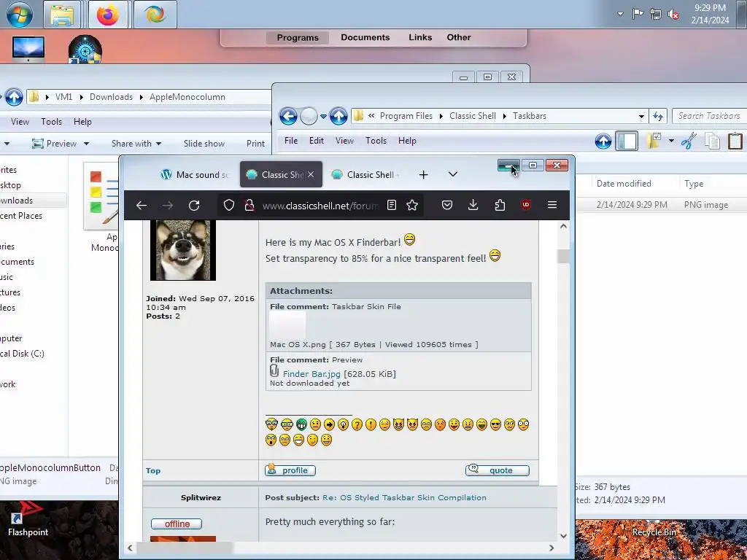Open the Computer desktop icon
Viewport: 747px width, 560px height.
28,49
